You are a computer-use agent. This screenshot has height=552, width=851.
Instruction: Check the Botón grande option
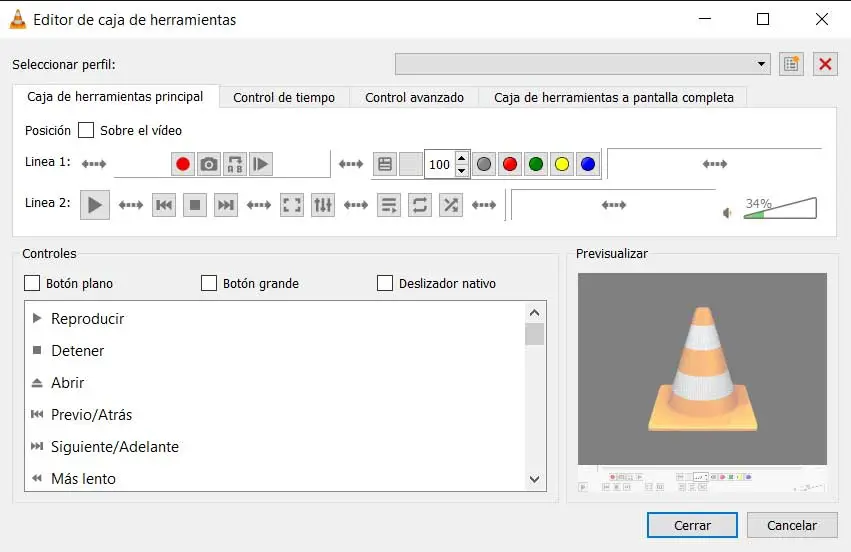pyautogui.click(x=209, y=283)
